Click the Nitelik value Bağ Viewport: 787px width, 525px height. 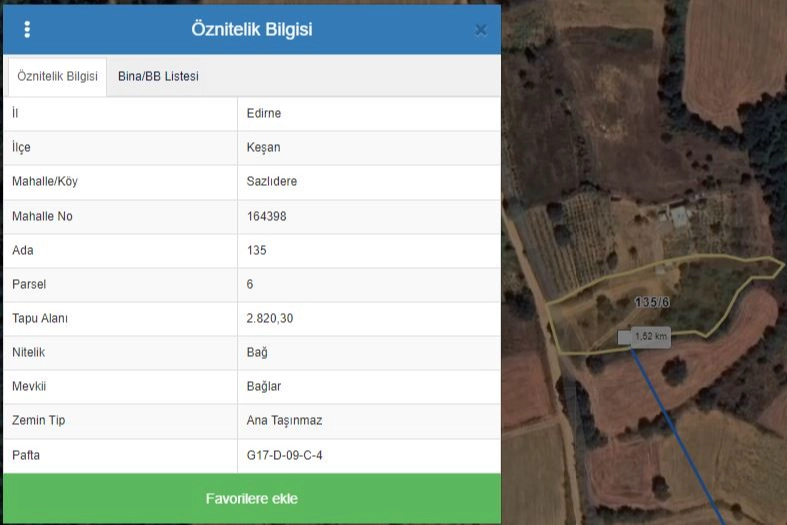[257, 352]
